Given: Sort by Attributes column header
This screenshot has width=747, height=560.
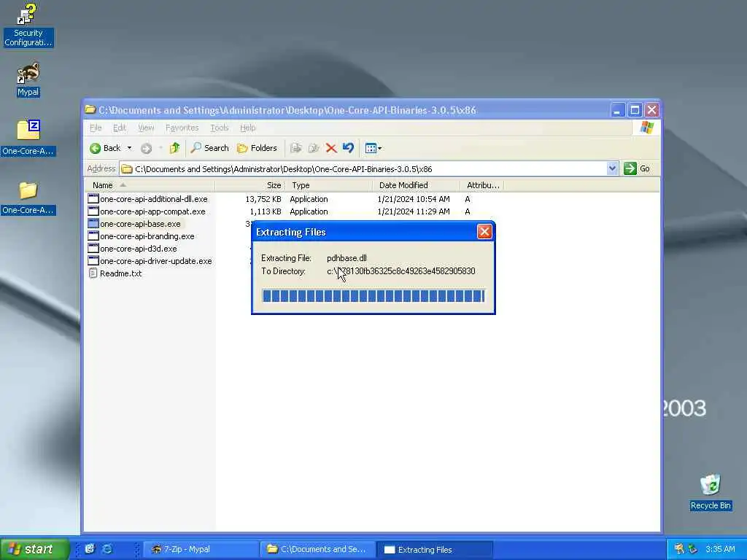Looking at the screenshot, I should click(482, 185).
